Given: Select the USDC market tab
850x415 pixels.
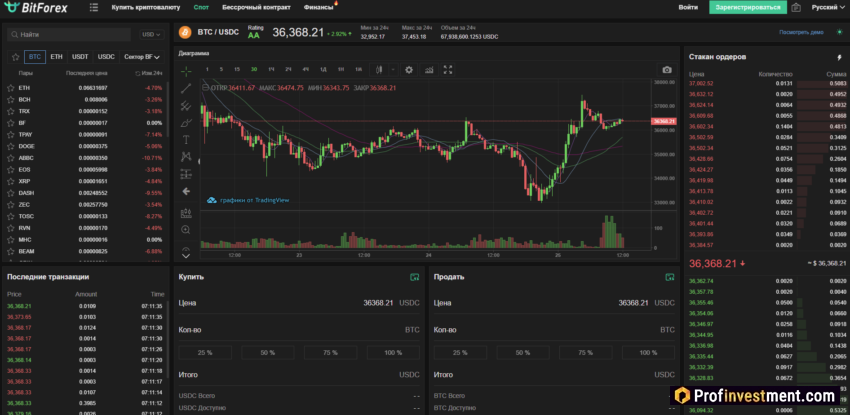Looking at the screenshot, I should [106, 57].
